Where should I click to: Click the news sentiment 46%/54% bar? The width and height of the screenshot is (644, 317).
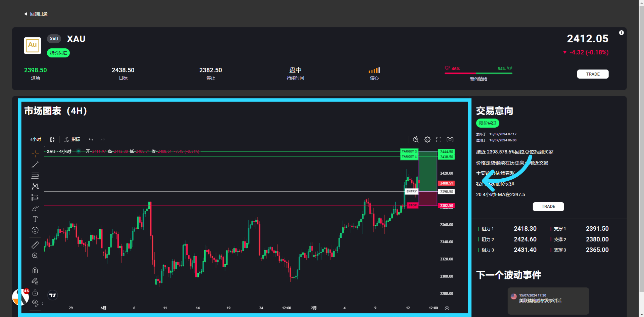(x=478, y=73)
